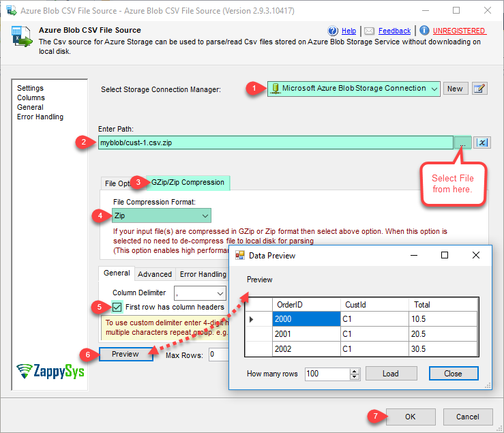504x433 pixels.
Task: Click the blue info icon beside UNREGISTERED
Action: (x=424, y=30)
